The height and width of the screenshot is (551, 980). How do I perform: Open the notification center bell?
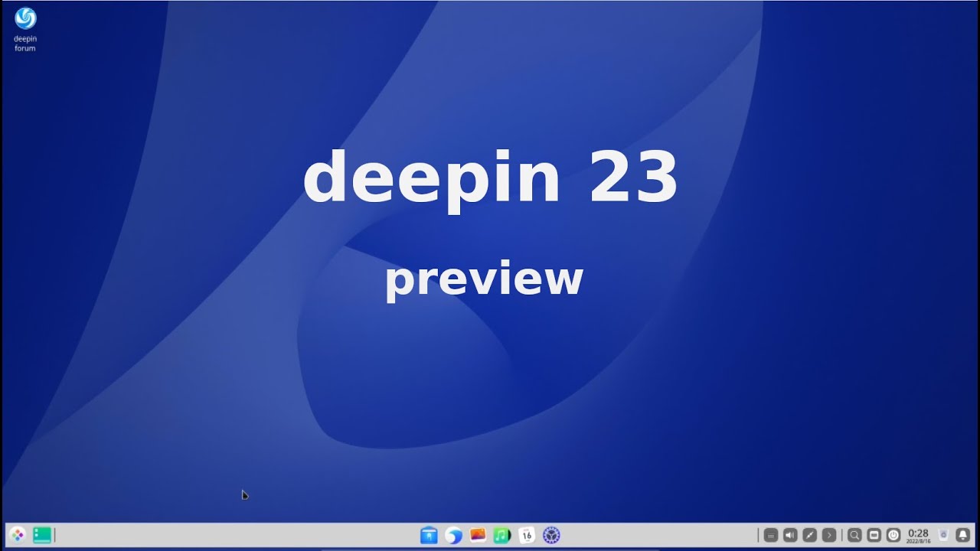pyautogui.click(x=963, y=535)
